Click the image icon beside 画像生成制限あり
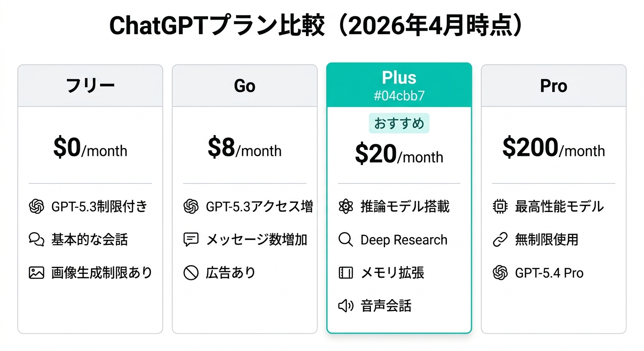644x351 pixels. [x=36, y=273]
